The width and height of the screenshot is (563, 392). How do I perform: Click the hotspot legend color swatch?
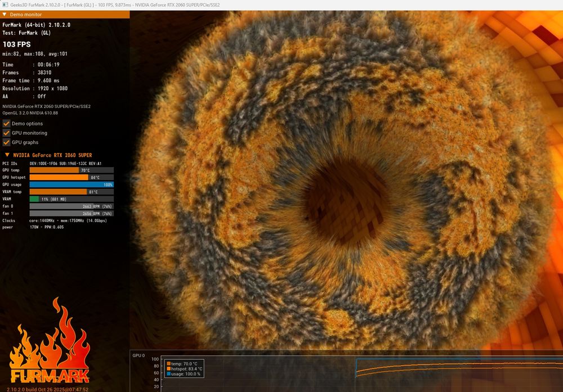coord(169,369)
